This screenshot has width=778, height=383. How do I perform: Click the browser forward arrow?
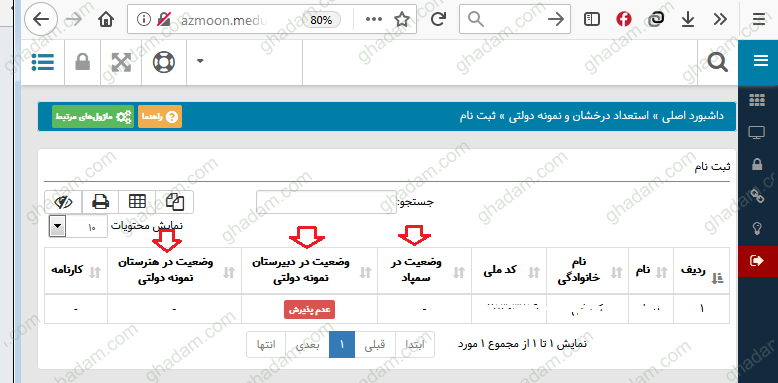click(x=74, y=19)
